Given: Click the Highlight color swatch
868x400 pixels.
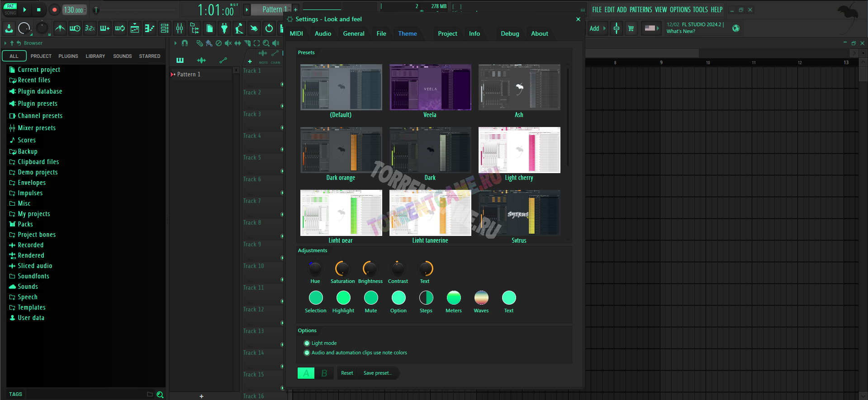Looking at the screenshot, I should coord(343,298).
